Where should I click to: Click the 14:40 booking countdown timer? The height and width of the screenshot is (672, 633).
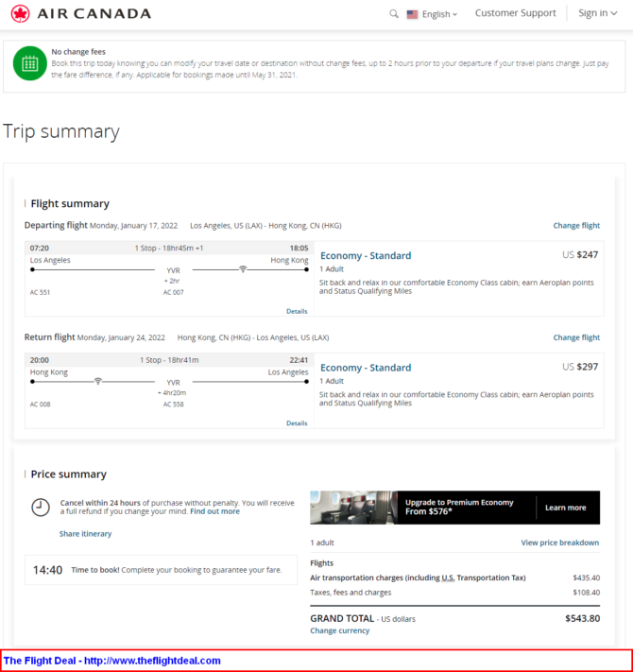click(x=47, y=570)
